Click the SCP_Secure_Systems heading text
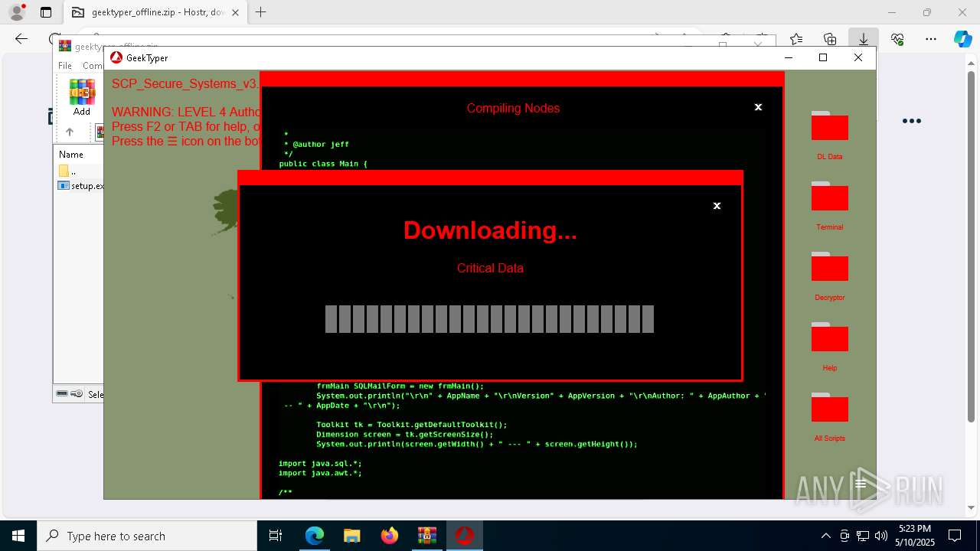This screenshot has height=551, width=980. tap(185, 83)
